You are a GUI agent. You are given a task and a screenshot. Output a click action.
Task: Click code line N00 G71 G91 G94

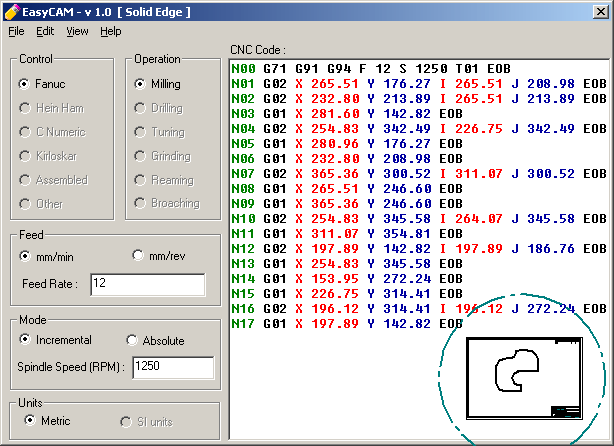(371, 69)
